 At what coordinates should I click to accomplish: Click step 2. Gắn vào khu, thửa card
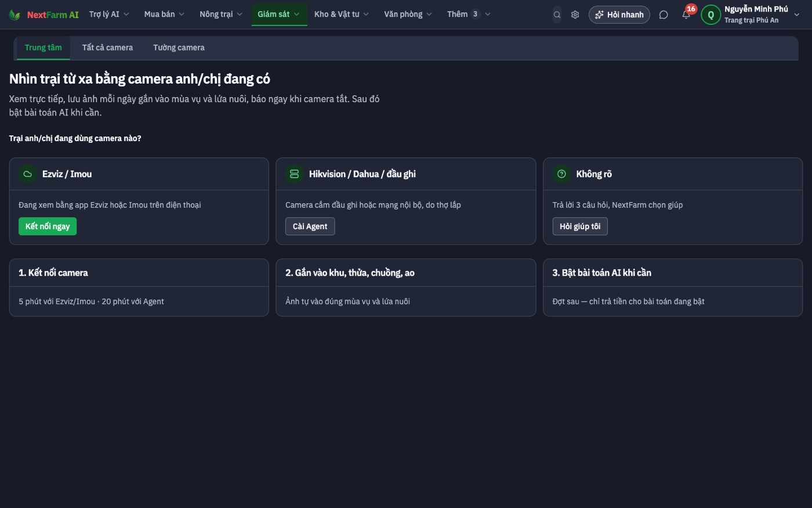pos(406,287)
